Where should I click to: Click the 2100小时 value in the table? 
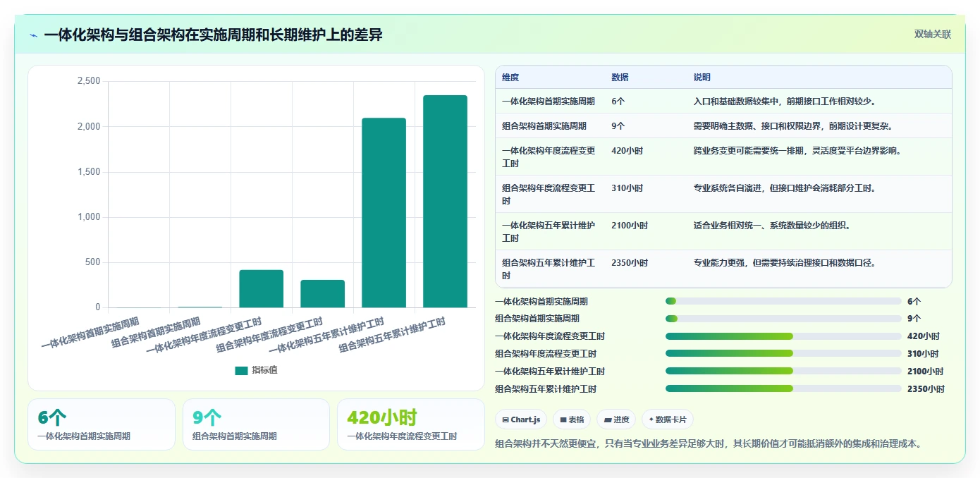pyautogui.click(x=630, y=226)
